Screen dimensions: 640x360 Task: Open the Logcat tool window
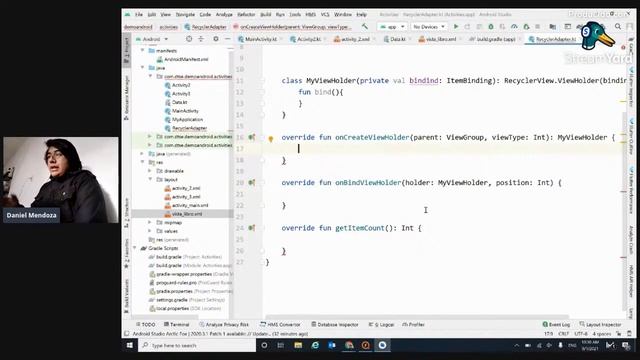(x=381, y=324)
